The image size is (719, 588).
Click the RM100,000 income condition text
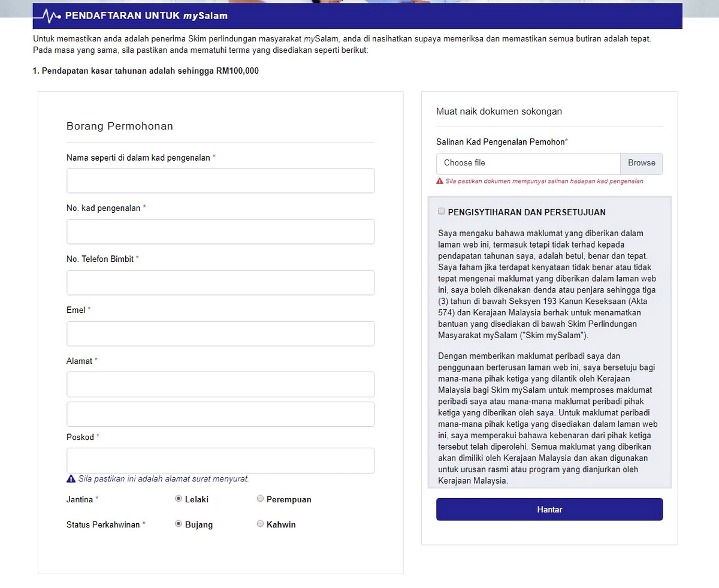click(146, 71)
